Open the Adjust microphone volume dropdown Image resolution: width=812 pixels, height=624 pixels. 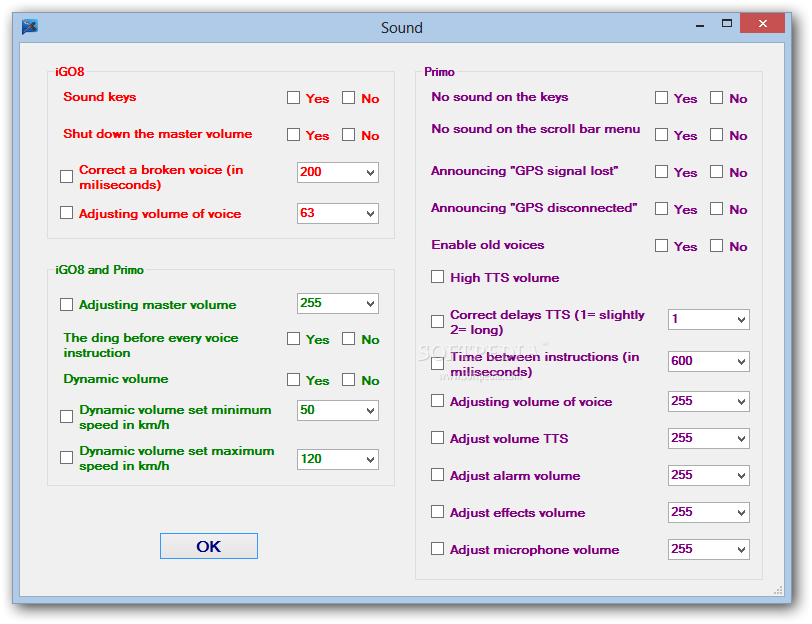pyautogui.click(x=708, y=549)
